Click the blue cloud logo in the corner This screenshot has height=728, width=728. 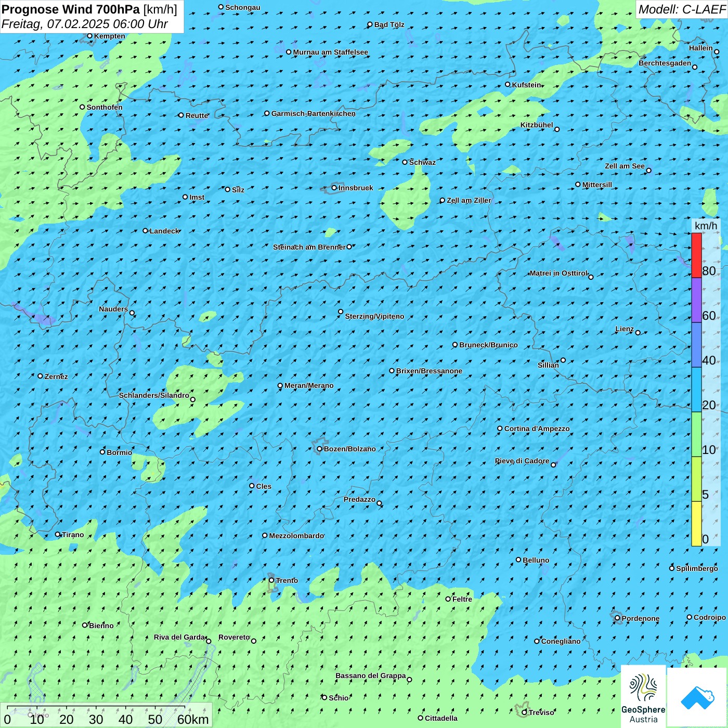pos(697,697)
